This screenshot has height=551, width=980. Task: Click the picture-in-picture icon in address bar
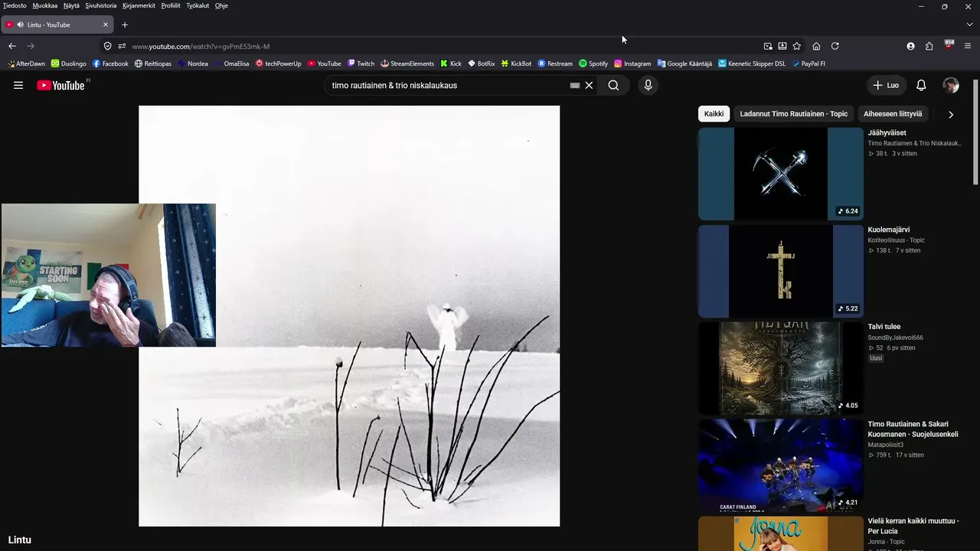[768, 46]
